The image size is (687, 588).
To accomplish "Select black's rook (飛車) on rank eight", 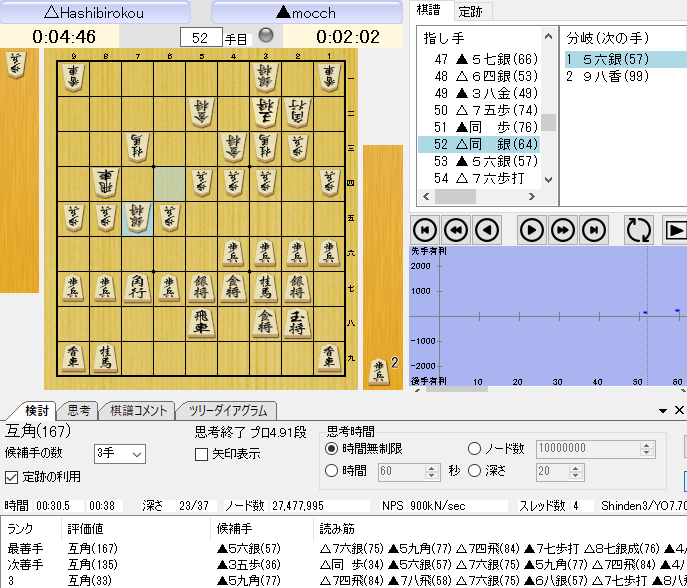I will click(201, 324).
